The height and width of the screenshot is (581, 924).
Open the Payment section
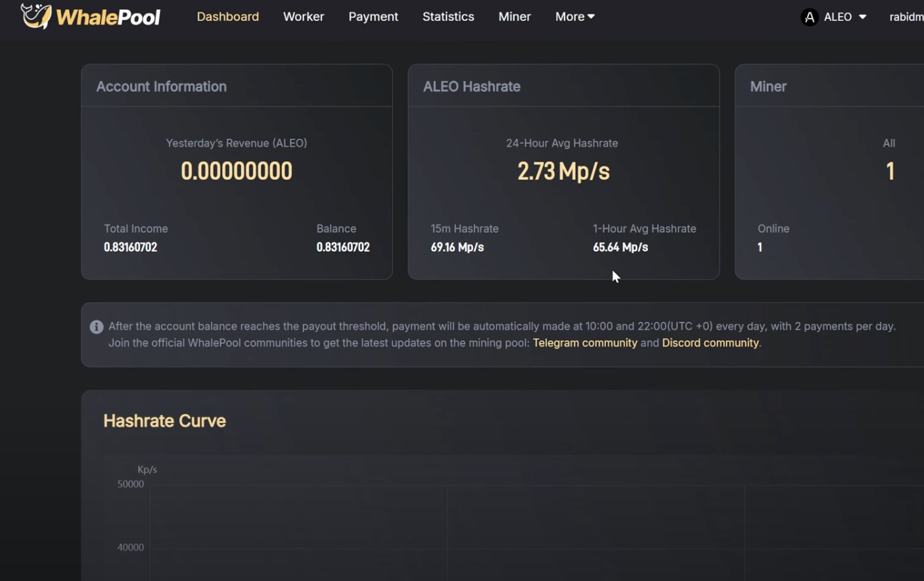click(373, 16)
